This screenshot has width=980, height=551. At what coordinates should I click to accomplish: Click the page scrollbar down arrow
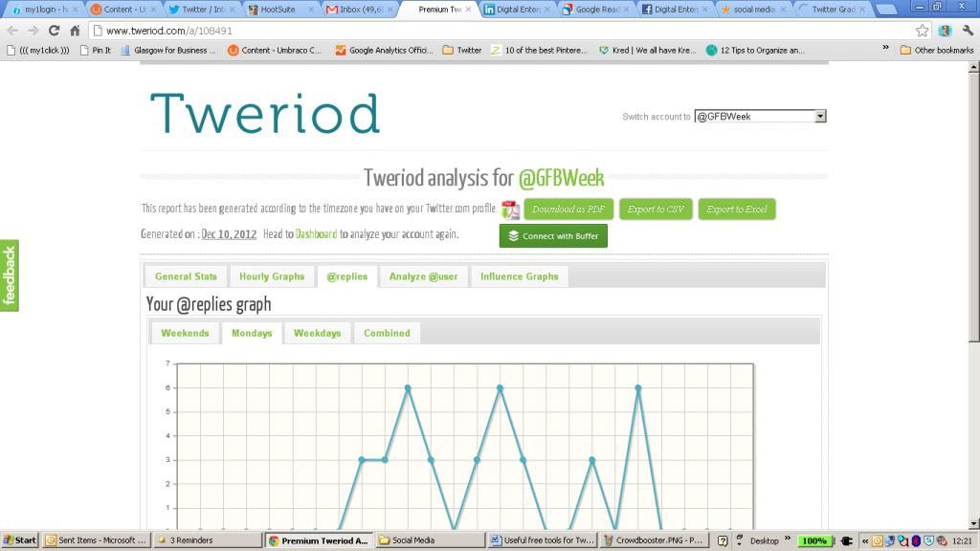(x=973, y=523)
